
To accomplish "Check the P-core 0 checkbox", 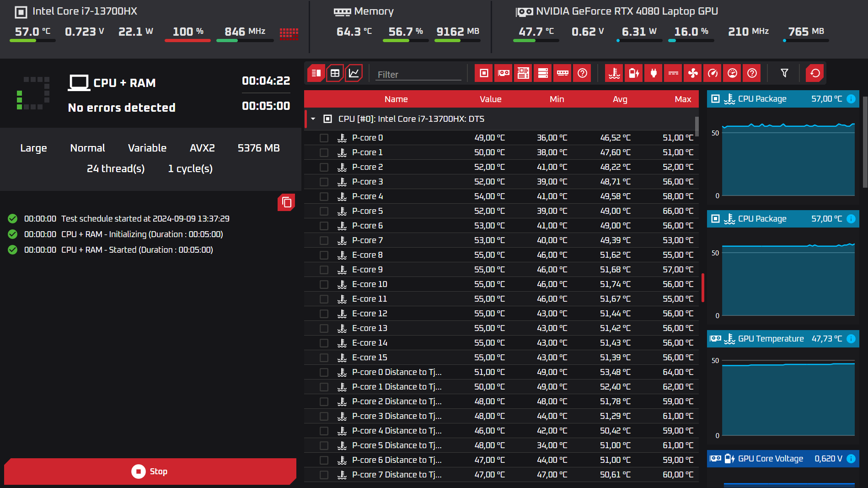I will [x=324, y=138].
